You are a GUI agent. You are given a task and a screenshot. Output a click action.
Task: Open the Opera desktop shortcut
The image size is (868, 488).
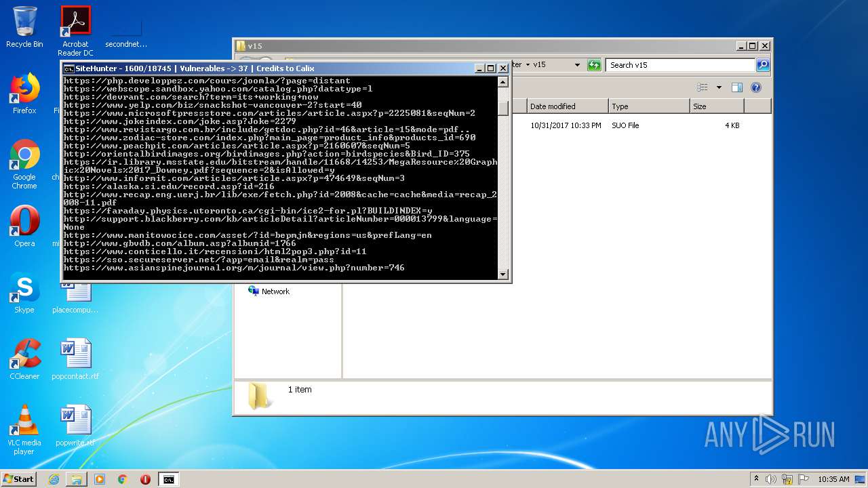[x=24, y=226]
